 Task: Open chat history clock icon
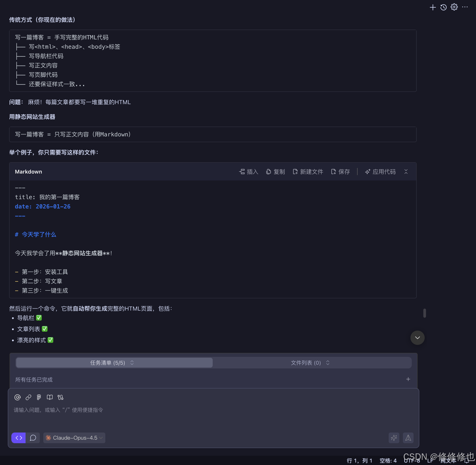(x=443, y=7)
